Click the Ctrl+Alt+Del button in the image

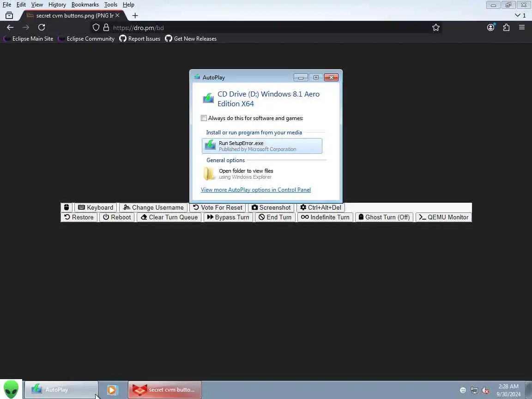point(320,207)
